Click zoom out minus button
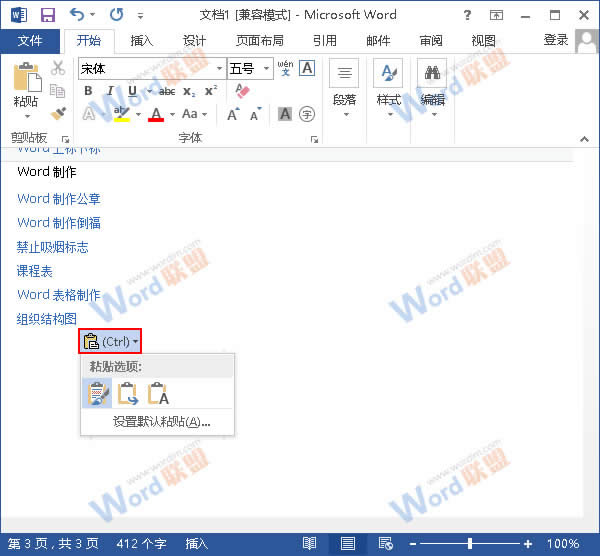This screenshot has height=556, width=600. [412, 544]
